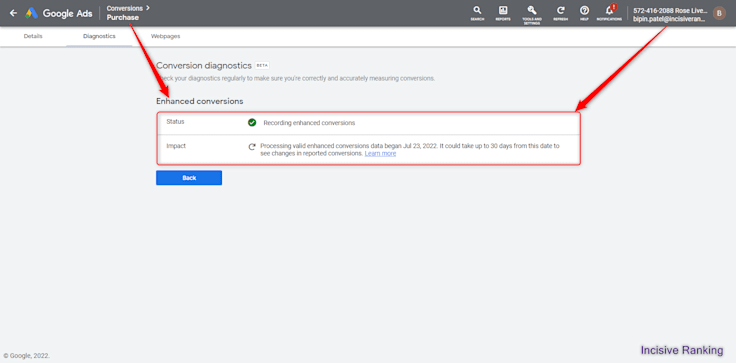Image resolution: width=736 pixels, height=363 pixels.
Task: Click the back arrow in header
Action: point(13,13)
